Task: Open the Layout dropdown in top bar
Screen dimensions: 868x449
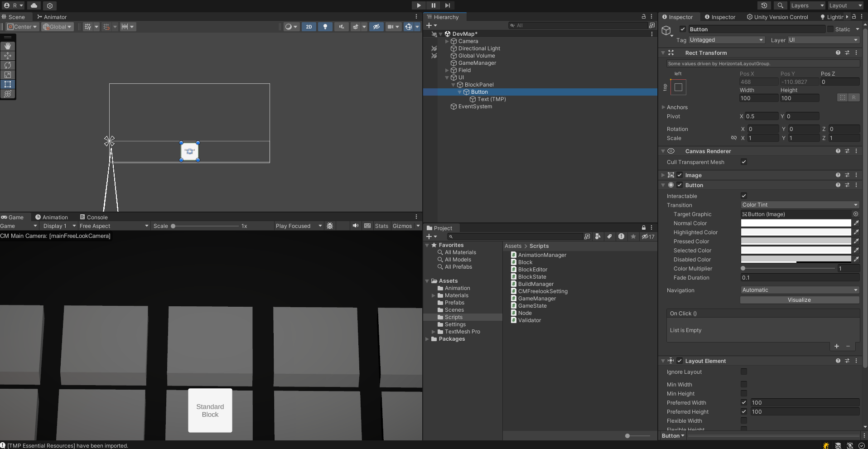Action: (x=845, y=5)
